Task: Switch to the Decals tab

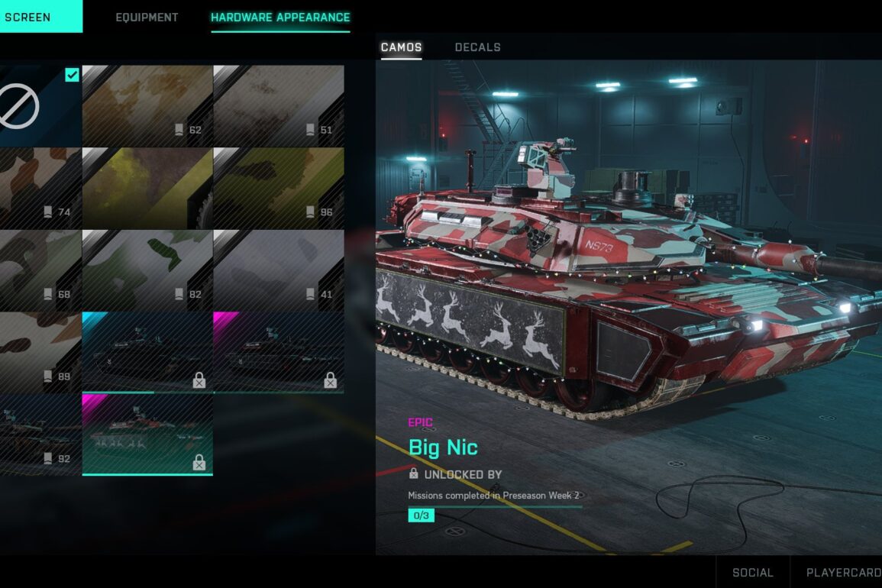Action: (x=477, y=47)
